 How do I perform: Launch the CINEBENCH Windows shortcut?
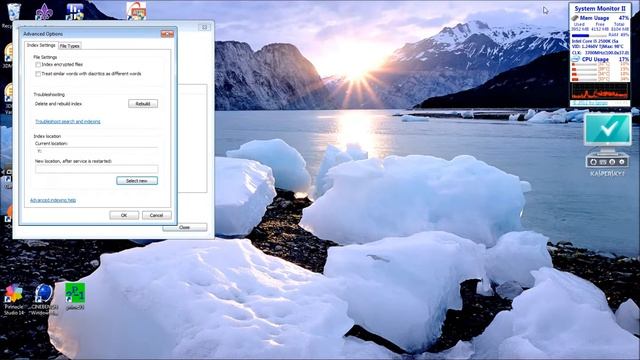(44, 300)
